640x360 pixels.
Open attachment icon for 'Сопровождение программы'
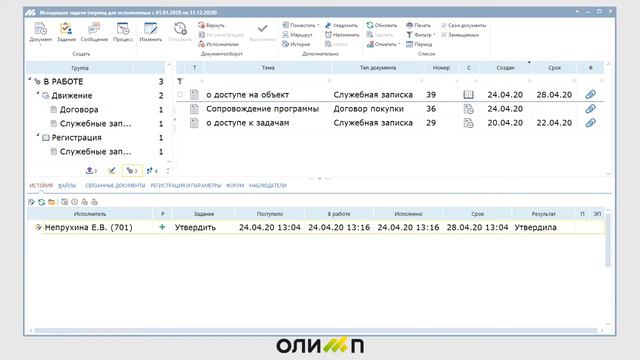590,109
